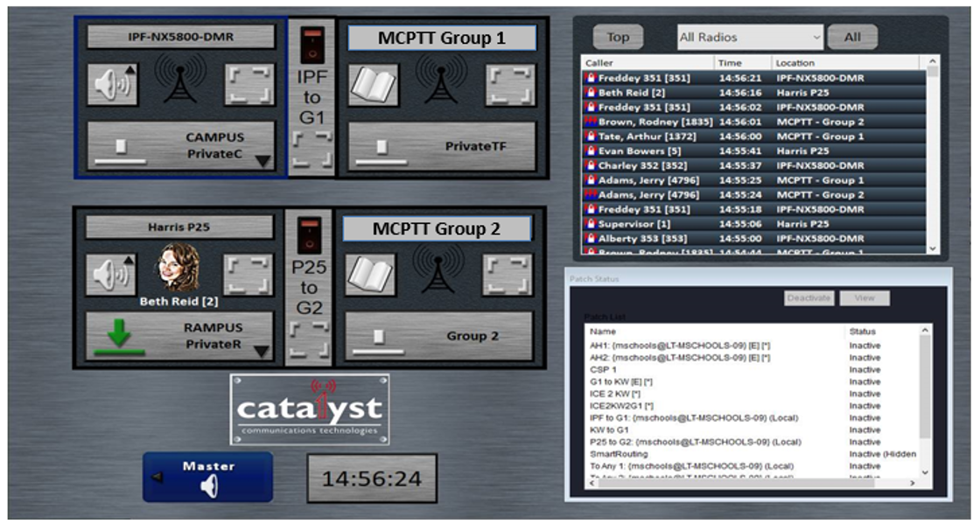Click the select-frame icon in MCPTT Group 1 panel

[x=509, y=85]
